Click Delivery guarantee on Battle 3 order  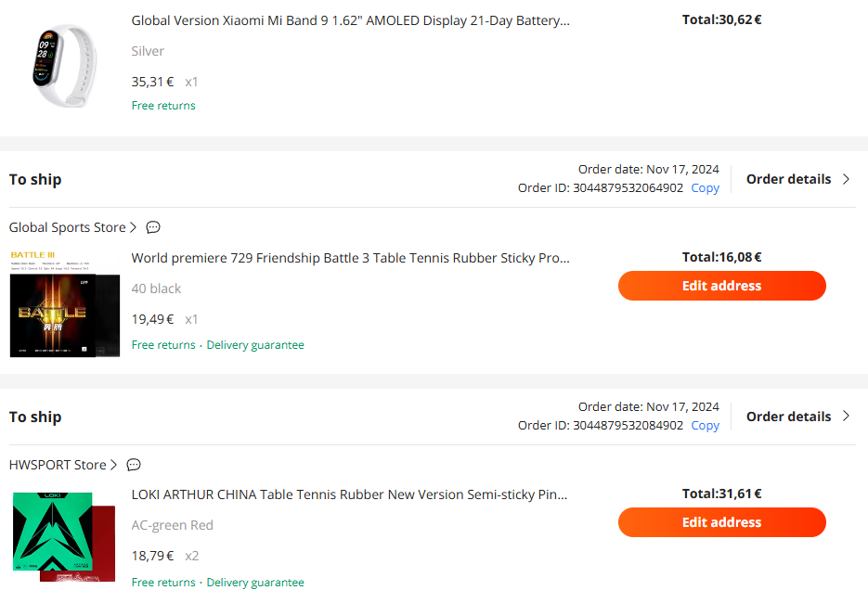tap(255, 345)
